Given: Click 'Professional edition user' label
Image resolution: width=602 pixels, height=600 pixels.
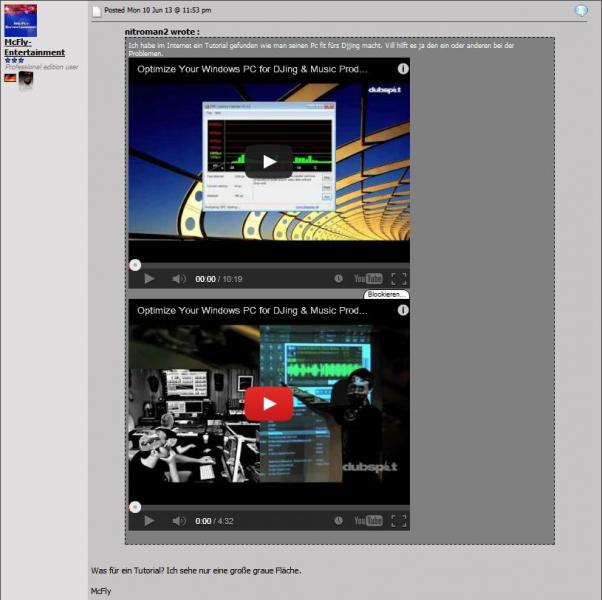Looking at the screenshot, I should [x=41, y=67].
